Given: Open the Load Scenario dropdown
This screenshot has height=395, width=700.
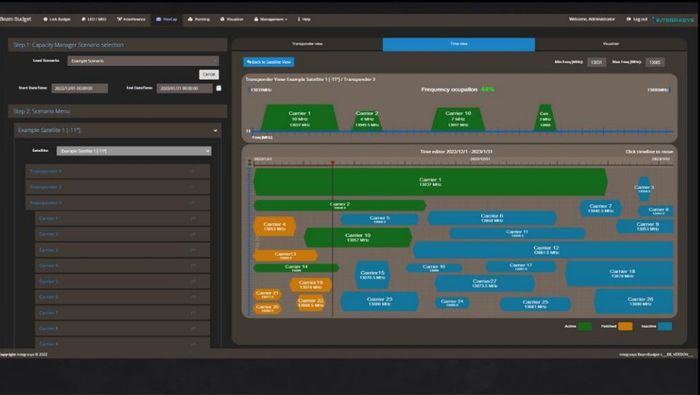Looking at the screenshot, I should point(143,61).
